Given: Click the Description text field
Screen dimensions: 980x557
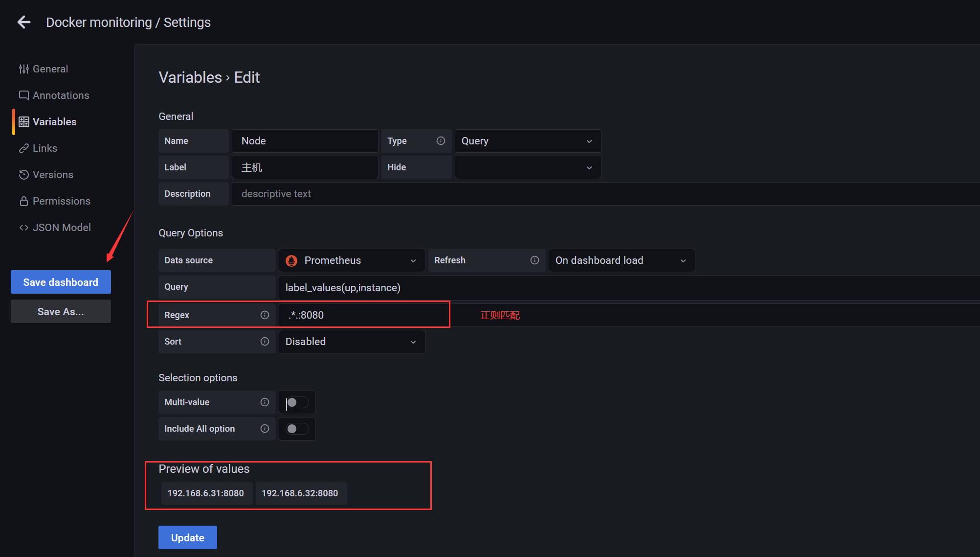Looking at the screenshot, I should (606, 194).
